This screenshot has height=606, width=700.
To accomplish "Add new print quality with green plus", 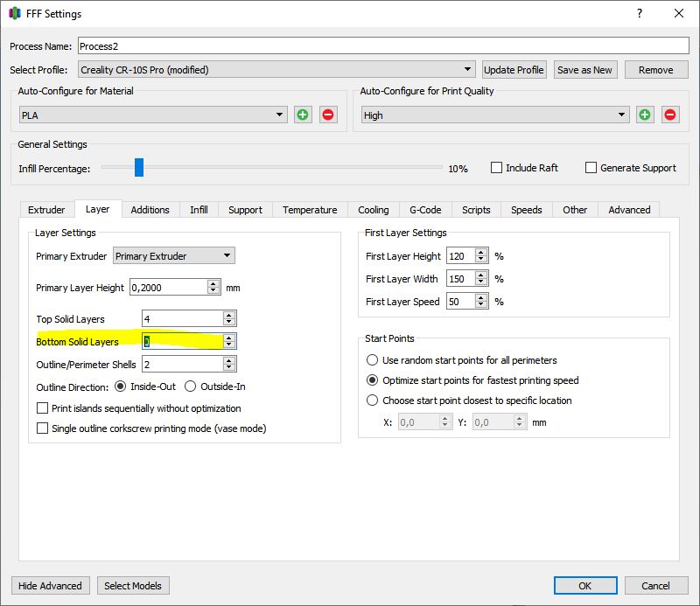I will 645,115.
